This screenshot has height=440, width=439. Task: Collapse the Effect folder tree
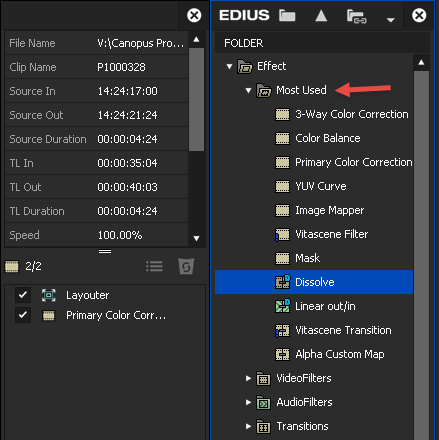click(229, 66)
